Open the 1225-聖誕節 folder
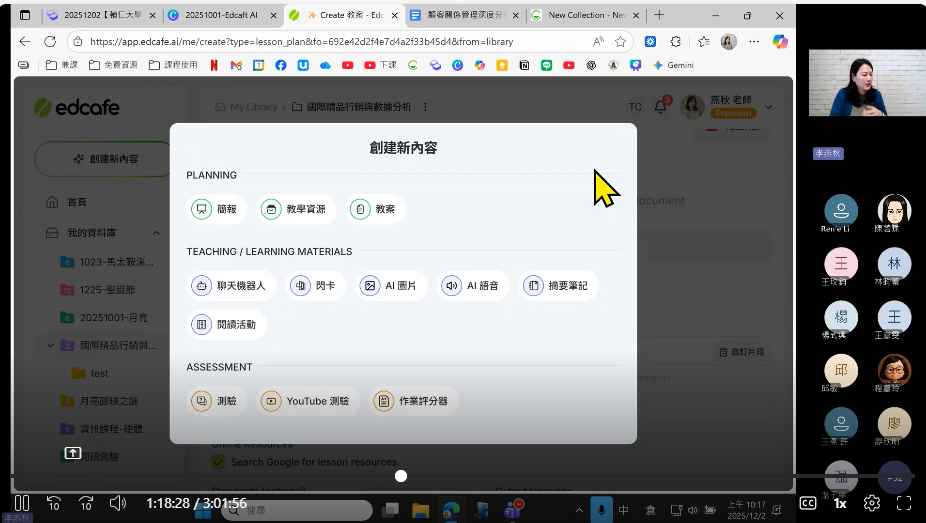 98,290
